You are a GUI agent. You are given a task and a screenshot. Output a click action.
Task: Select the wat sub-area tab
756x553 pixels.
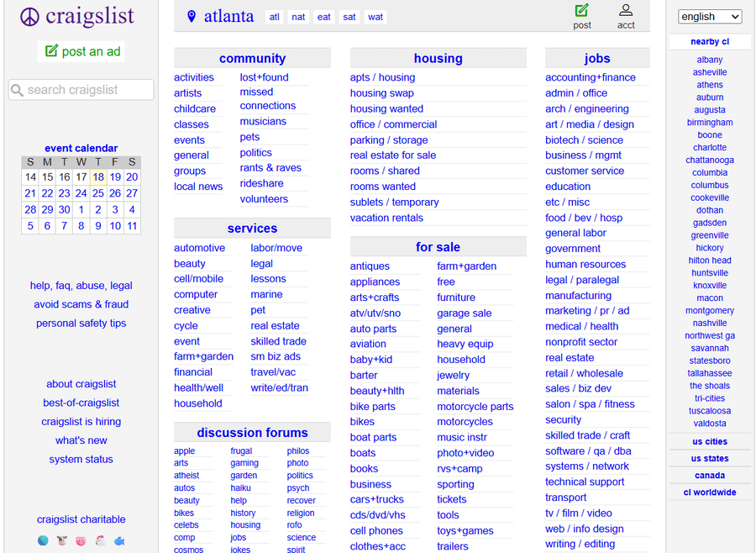point(375,17)
